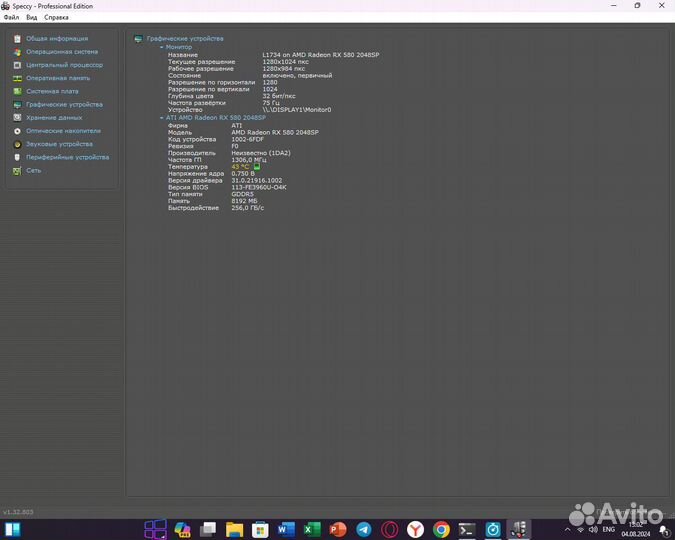Open the Оптические накопители icon

(x=17, y=131)
